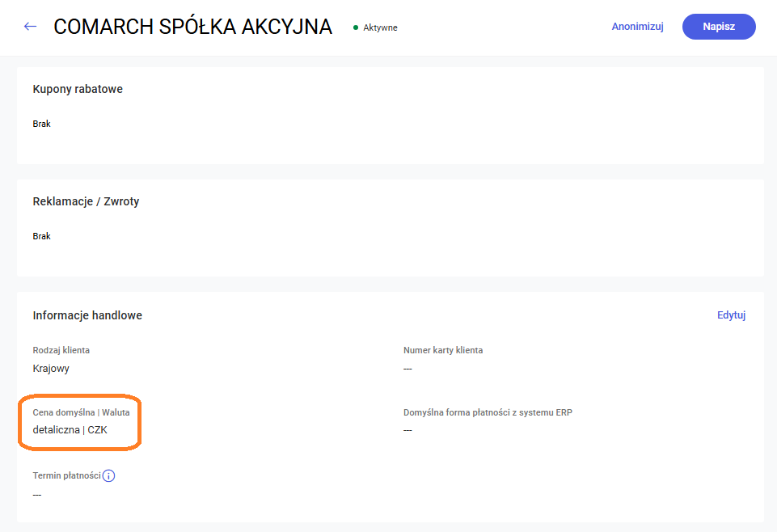Viewport: 777px width, 532px height.
Task: Click the Reklamacje / Zwroty heading
Action: pos(86,201)
